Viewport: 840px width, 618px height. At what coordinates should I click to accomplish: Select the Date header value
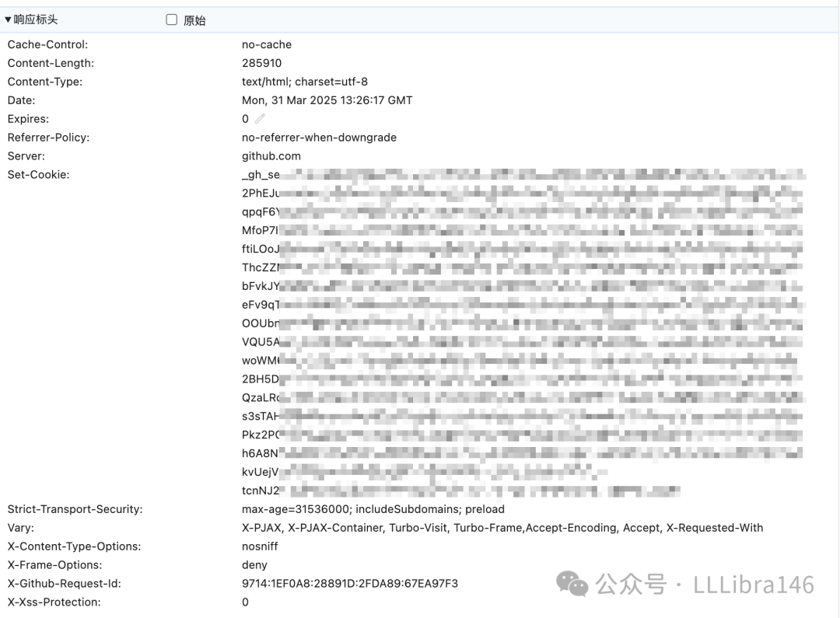327,100
